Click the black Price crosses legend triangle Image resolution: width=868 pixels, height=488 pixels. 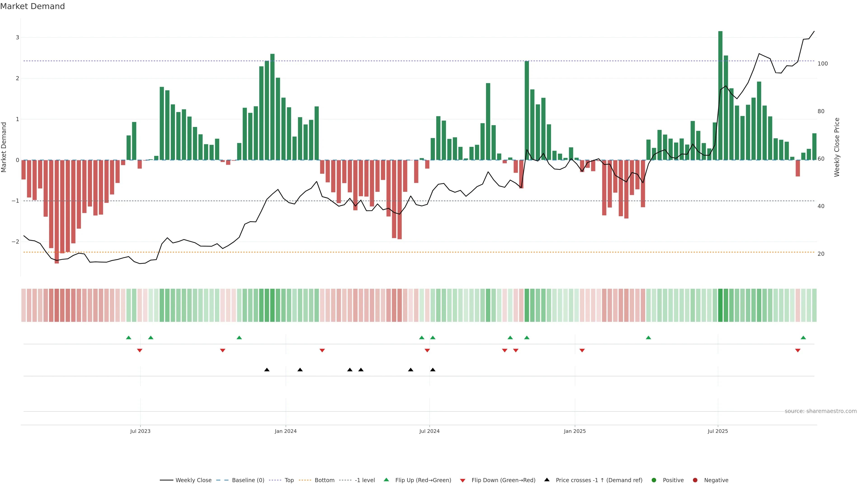(547, 480)
